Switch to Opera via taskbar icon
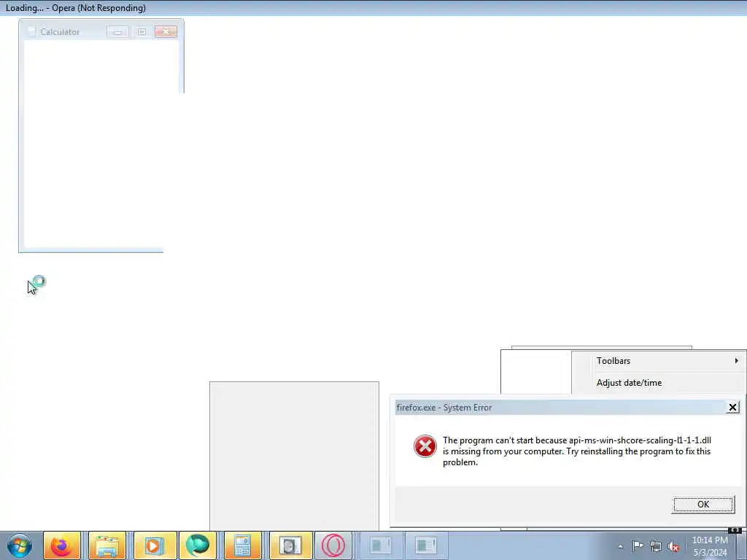This screenshot has height=560, width=747. pos(333,545)
